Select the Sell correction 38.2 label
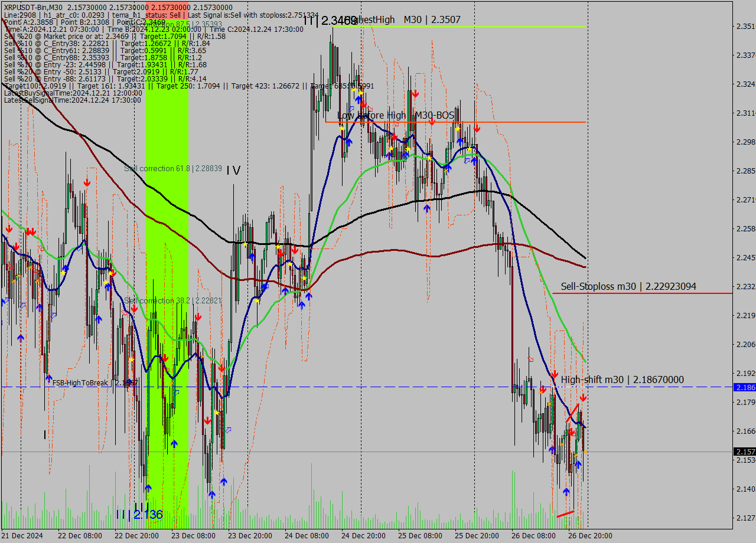This screenshot has width=756, height=543. point(173,300)
